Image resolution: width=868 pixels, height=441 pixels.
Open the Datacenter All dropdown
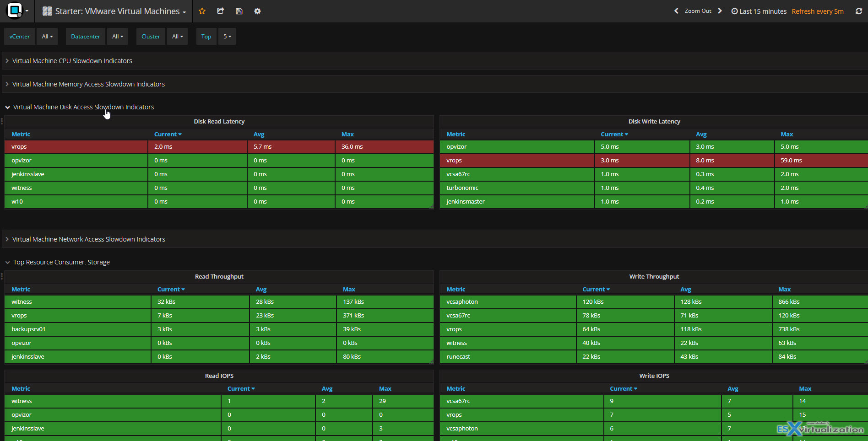tap(118, 37)
